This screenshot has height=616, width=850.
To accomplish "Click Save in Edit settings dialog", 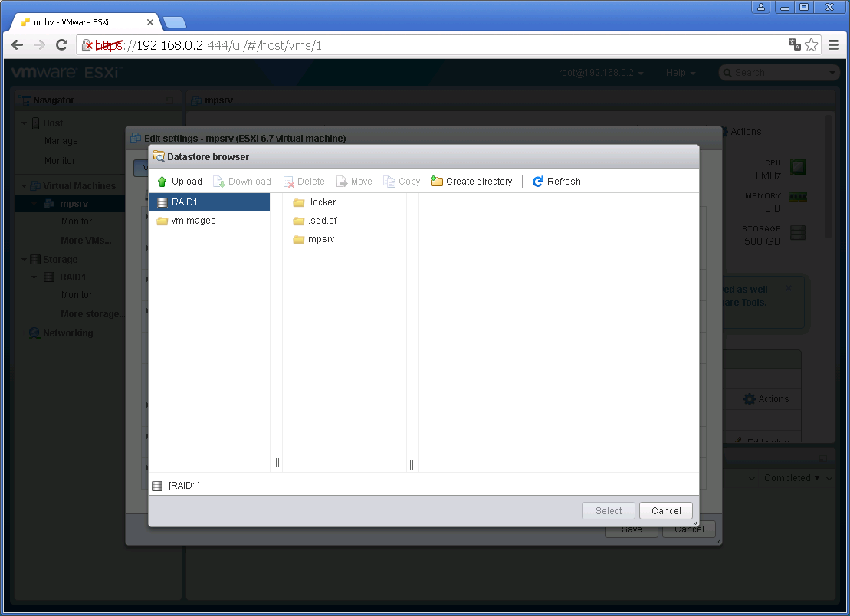I will [632, 529].
